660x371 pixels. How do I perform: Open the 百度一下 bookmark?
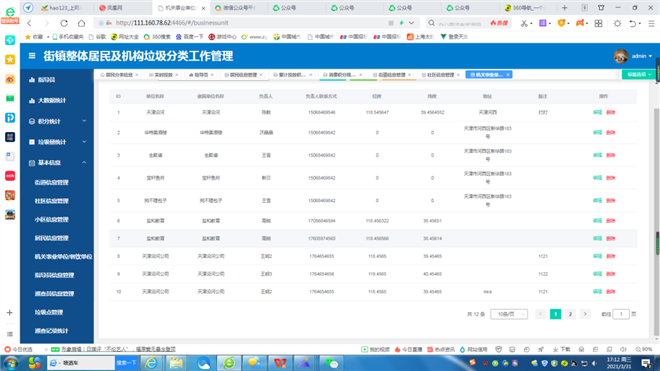[190, 37]
